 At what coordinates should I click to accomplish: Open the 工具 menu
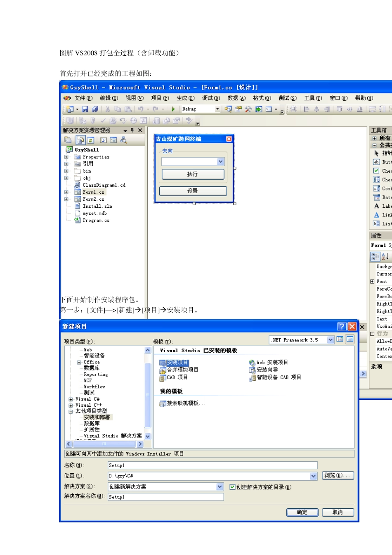point(313,98)
